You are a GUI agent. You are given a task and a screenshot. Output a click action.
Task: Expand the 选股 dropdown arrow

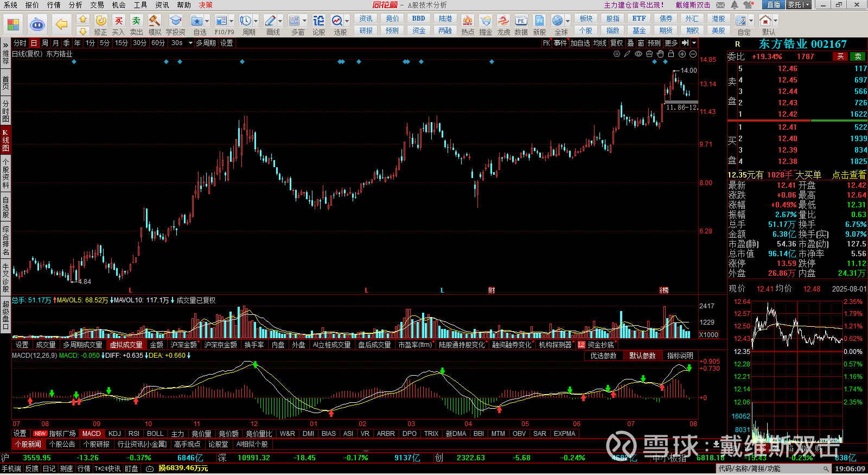(x=348, y=21)
